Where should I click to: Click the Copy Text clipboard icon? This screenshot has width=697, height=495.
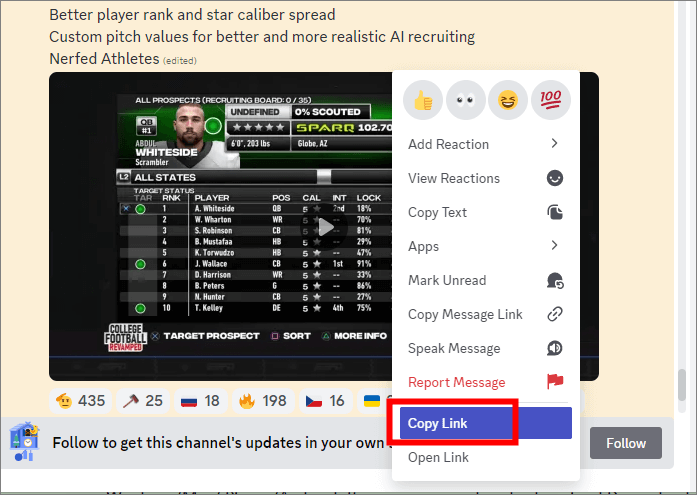[555, 212]
